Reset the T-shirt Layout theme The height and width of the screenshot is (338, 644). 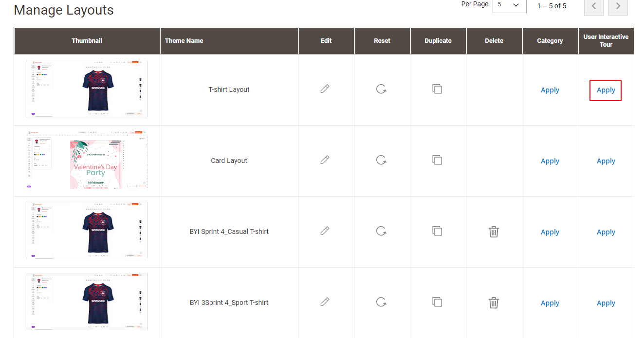click(x=382, y=89)
